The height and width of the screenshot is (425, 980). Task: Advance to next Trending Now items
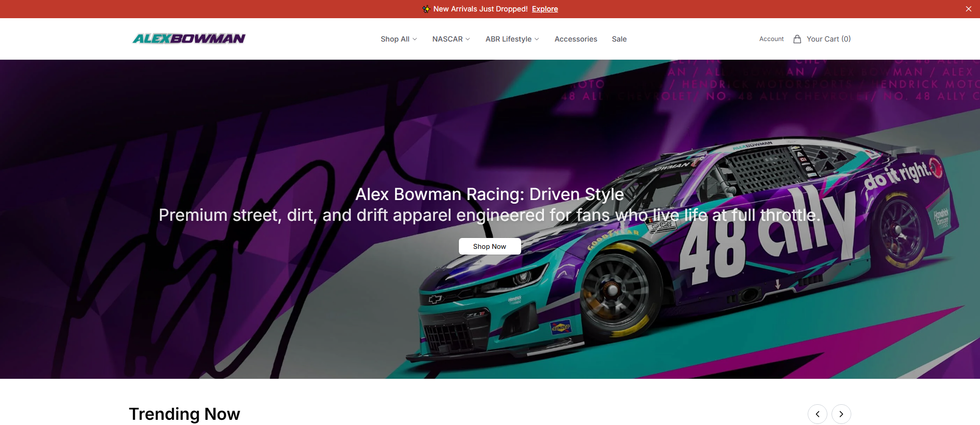tap(841, 414)
